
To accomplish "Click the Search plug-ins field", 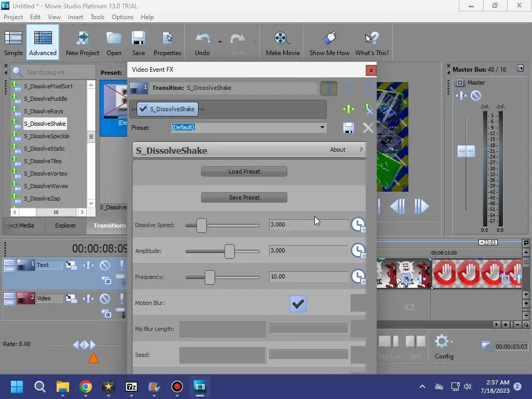I will [x=53, y=72].
